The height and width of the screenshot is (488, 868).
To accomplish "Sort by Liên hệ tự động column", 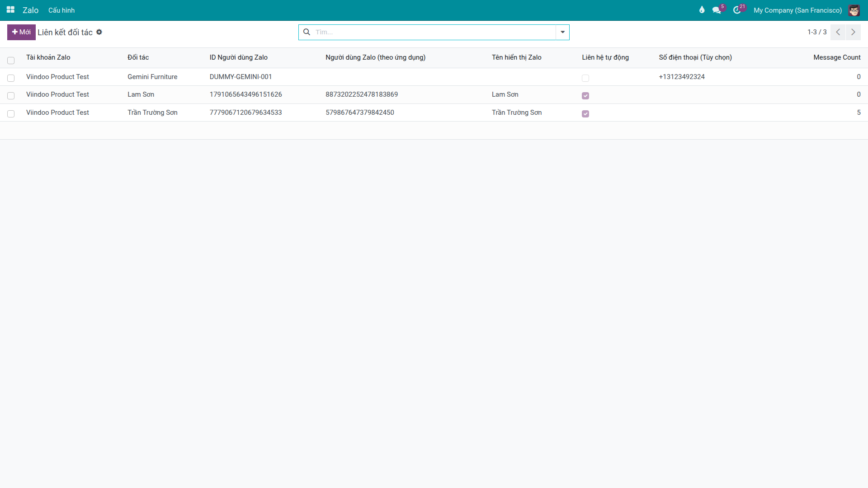I will pyautogui.click(x=605, y=57).
